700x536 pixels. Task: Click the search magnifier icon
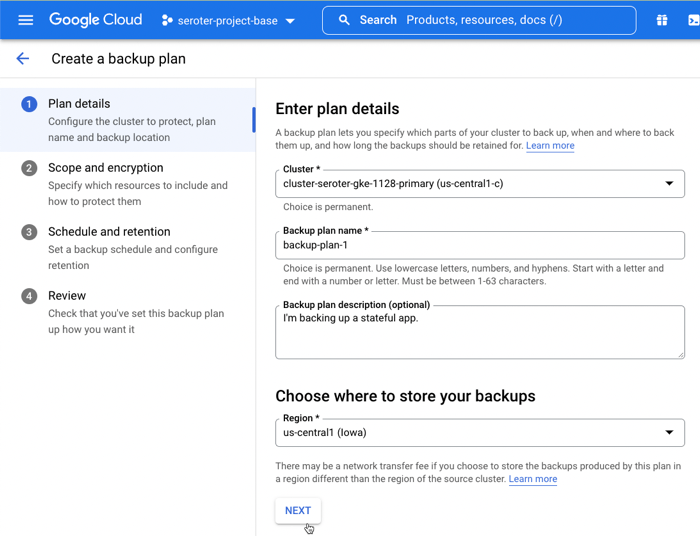pos(344,20)
